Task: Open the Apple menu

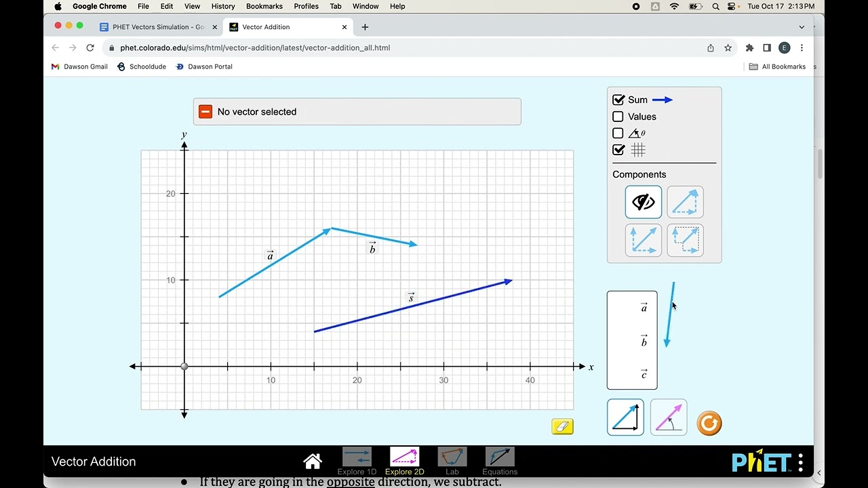Action: pyautogui.click(x=58, y=6)
